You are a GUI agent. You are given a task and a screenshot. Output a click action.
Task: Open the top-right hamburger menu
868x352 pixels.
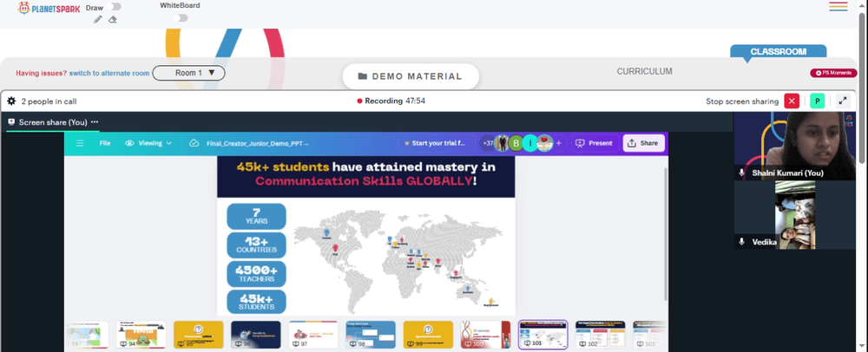[838, 7]
